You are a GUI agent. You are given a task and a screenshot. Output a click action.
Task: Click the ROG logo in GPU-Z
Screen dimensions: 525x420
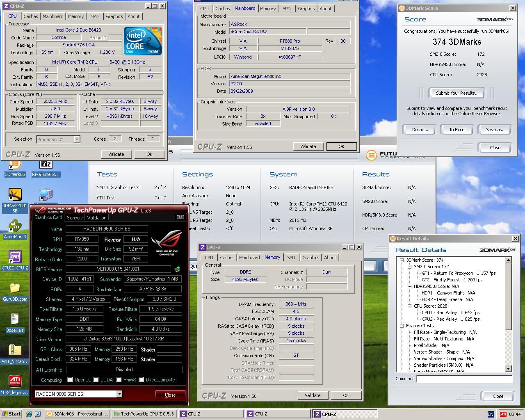click(x=167, y=242)
